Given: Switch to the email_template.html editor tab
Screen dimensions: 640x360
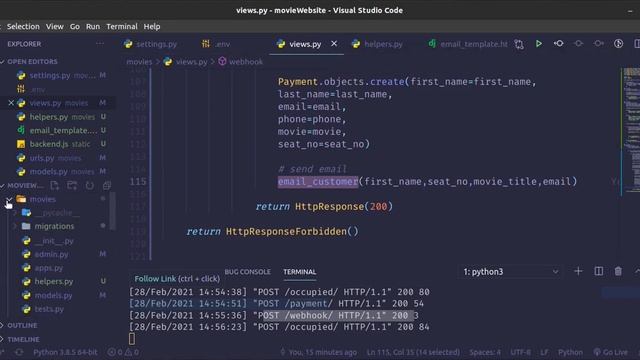Looking at the screenshot, I should (467, 44).
